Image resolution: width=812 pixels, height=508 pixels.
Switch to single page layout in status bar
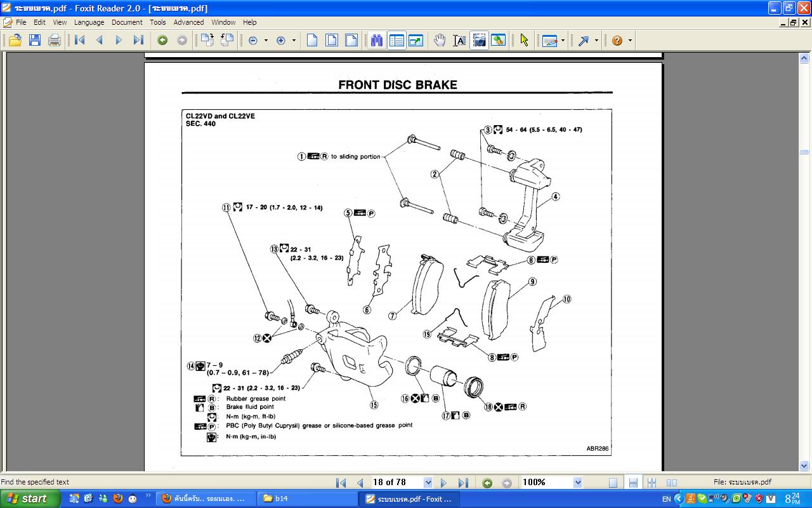pos(613,483)
